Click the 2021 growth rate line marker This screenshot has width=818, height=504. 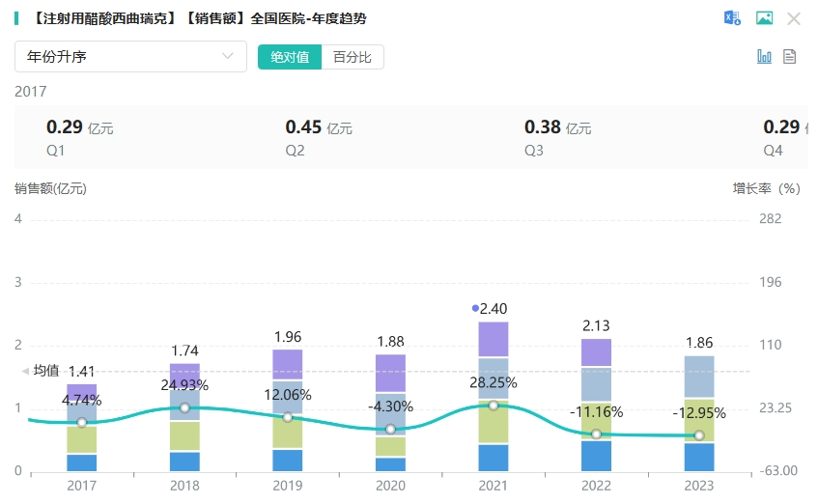click(x=494, y=406)
